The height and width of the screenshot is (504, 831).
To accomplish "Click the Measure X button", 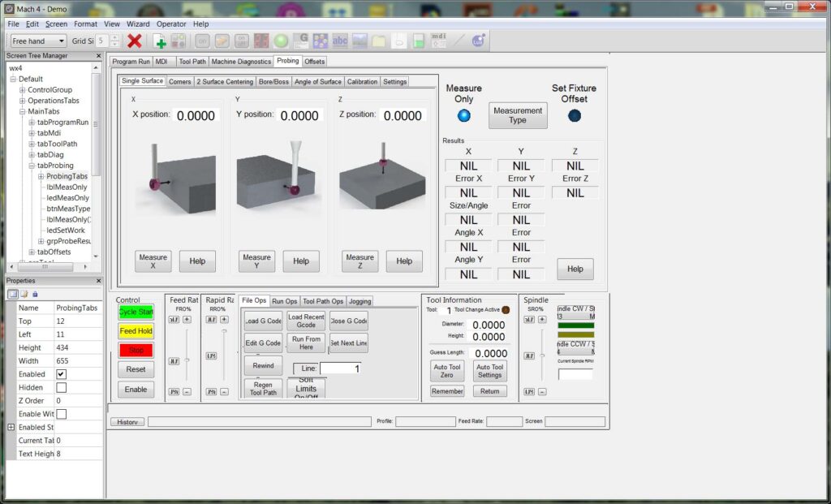I will [x=153, y=261].
